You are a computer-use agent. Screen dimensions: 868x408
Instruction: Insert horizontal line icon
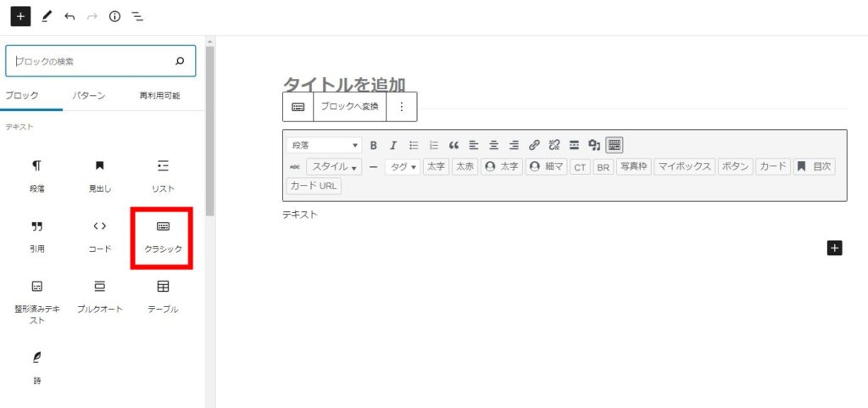pyautogui.click(x=373, y=166)
